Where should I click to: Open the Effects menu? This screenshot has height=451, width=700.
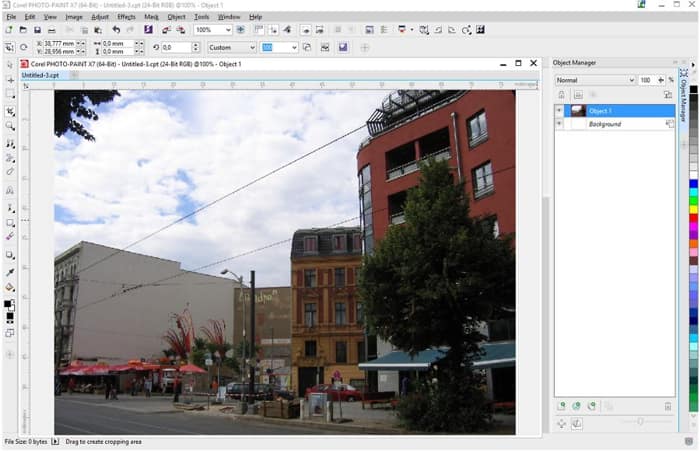click(x=126, y=17)
